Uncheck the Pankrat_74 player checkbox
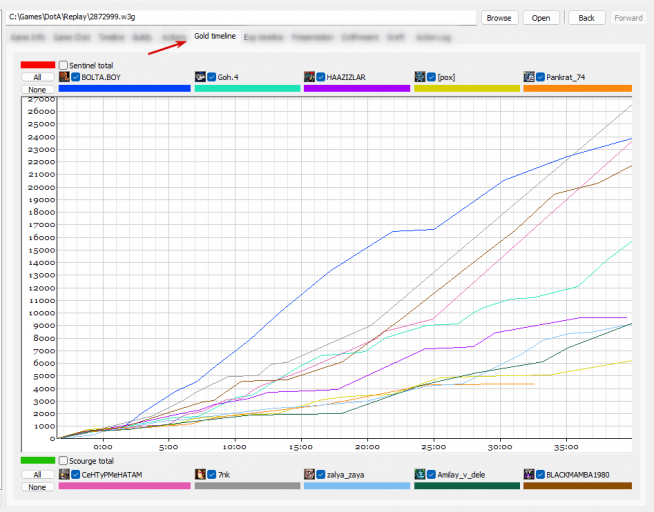Viewport: 654px width, 512px height. 540,77
